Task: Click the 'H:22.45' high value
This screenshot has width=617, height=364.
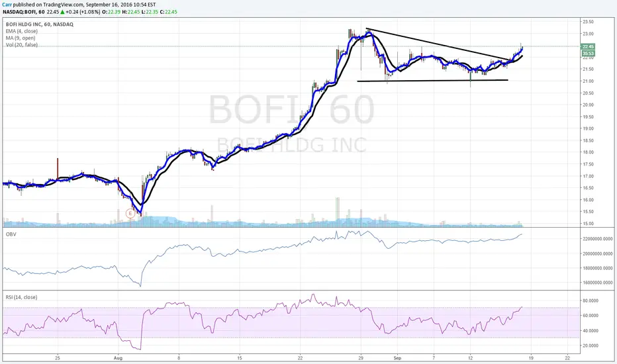Action: point(130,12)
